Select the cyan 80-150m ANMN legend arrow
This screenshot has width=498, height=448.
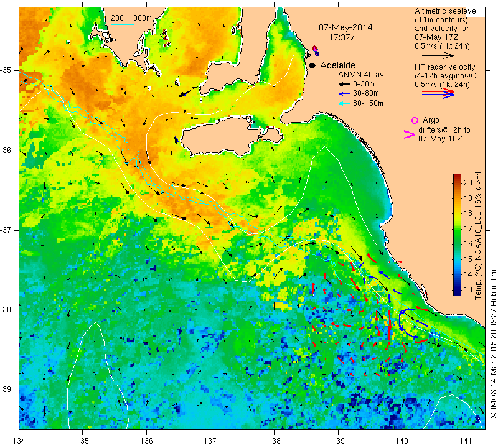coord(344,103)
